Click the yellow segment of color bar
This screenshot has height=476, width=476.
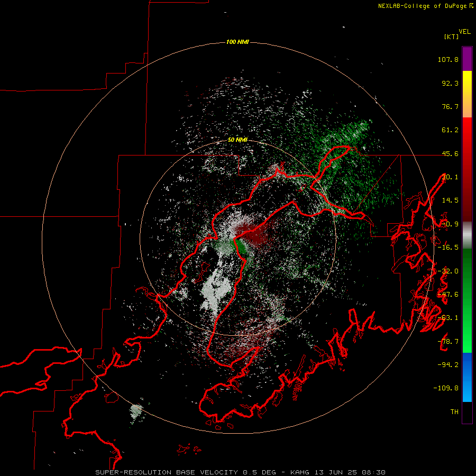[467, 94]
